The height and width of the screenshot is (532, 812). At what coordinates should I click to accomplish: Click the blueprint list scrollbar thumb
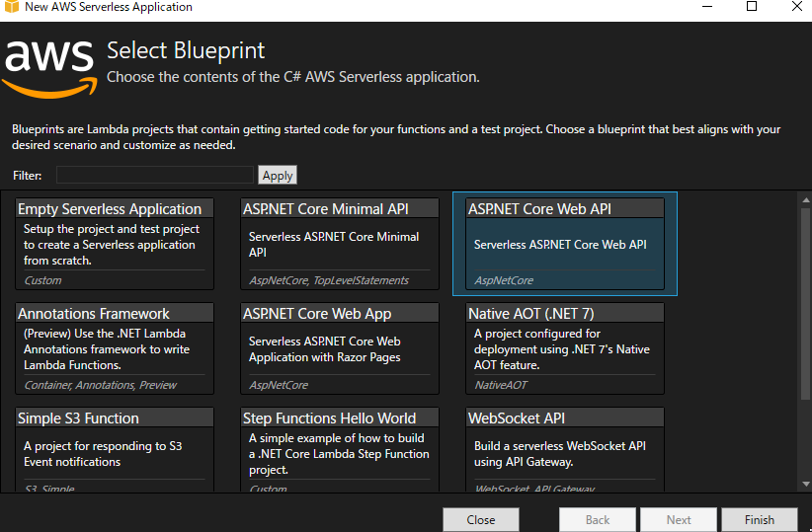point(806,304)
